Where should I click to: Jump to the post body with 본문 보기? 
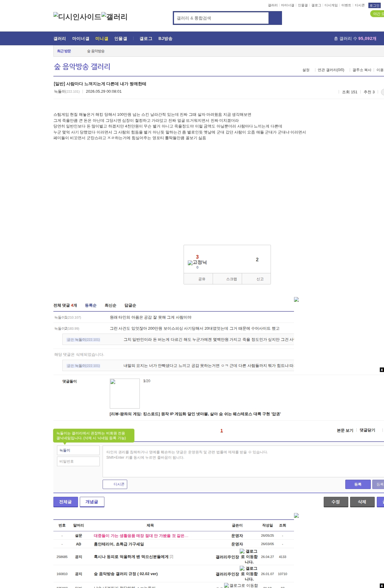point(345,430)
